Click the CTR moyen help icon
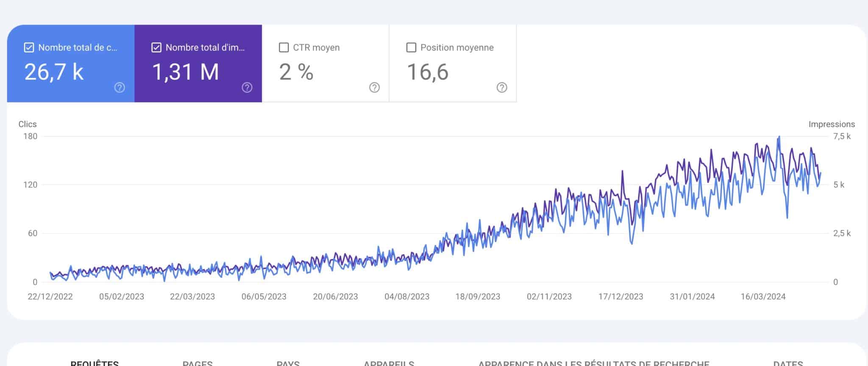The image size is (868, 366). pyautogui.click(x=374, y=88)
